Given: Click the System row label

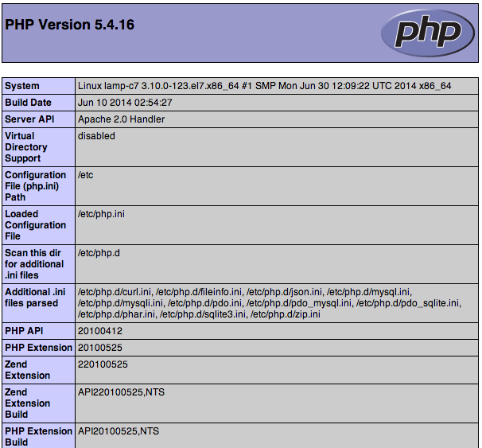Looking at the screenshot, I should 22,86.
